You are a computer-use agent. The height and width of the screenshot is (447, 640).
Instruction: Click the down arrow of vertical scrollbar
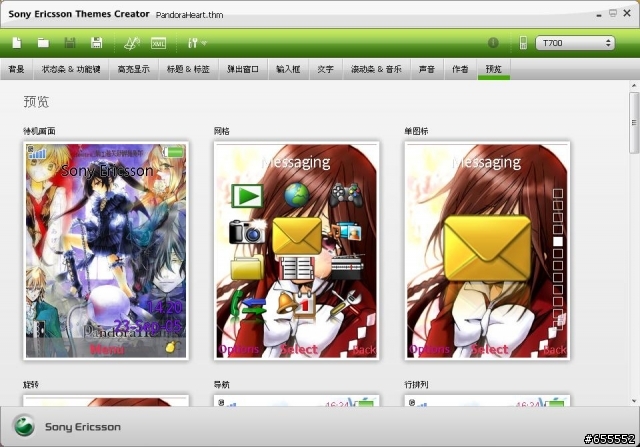coord(634,401)
